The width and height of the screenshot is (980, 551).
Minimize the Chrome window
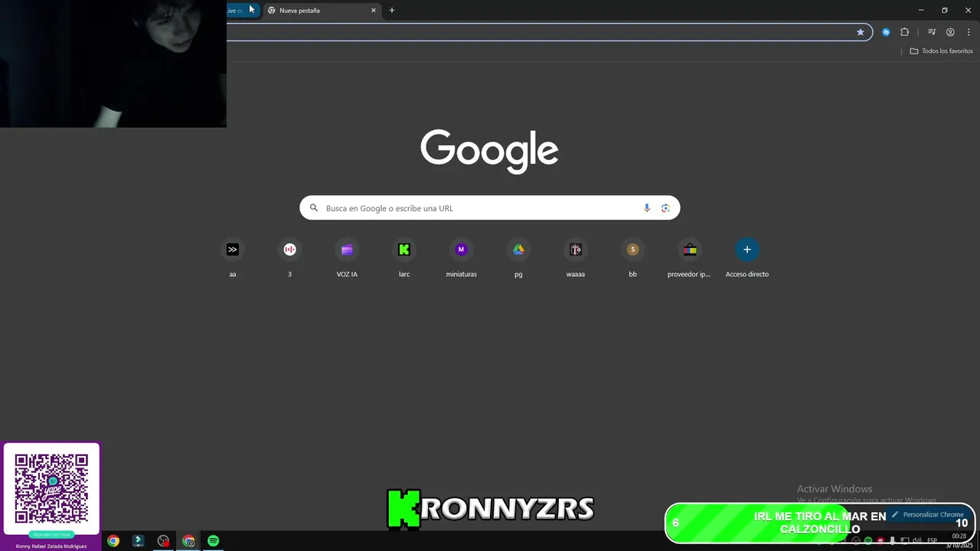click(x=921, y=10)
